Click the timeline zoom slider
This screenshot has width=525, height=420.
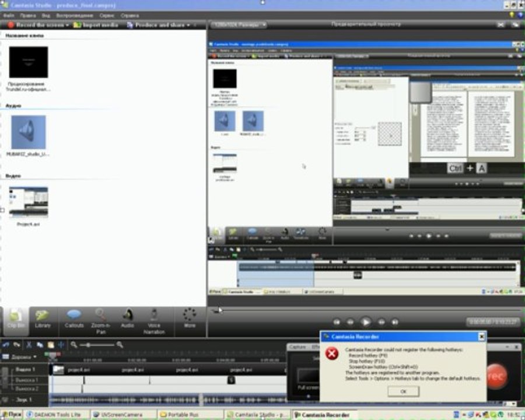pyautogui.click(x=89, y=345)
